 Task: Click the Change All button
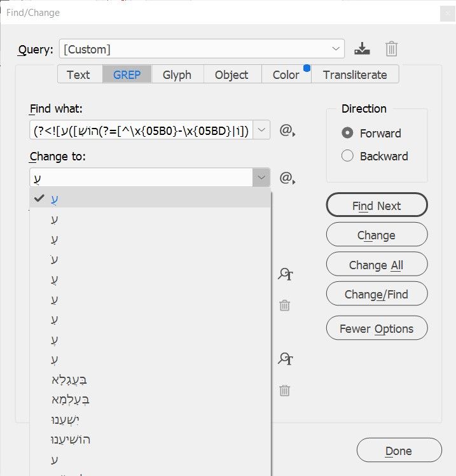(377, 265)
